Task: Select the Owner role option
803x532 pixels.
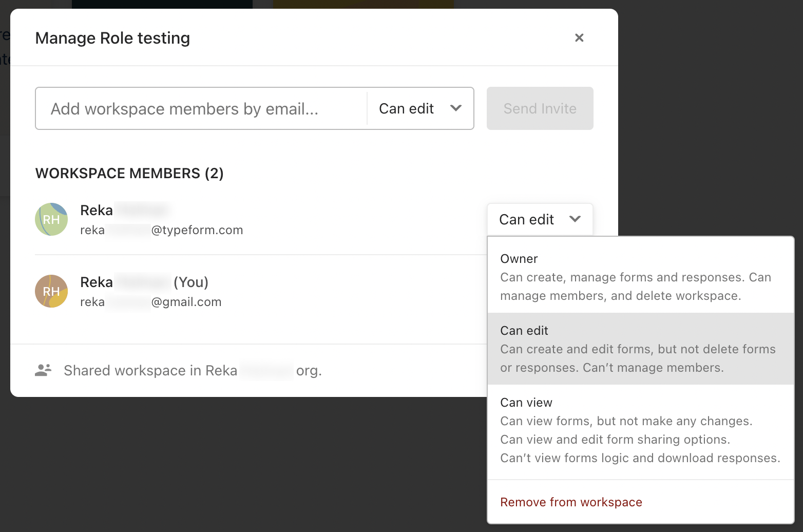Action: click(x=641, y=277)
